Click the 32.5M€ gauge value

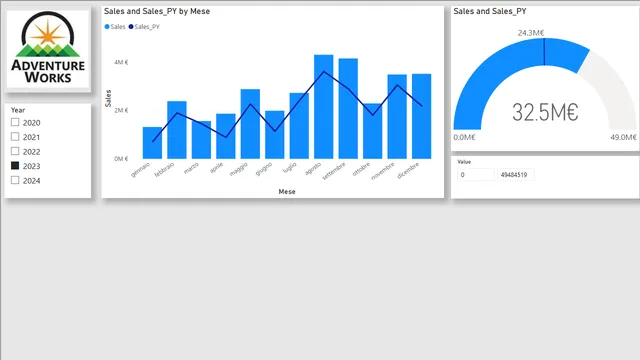[x=545, y=112]
